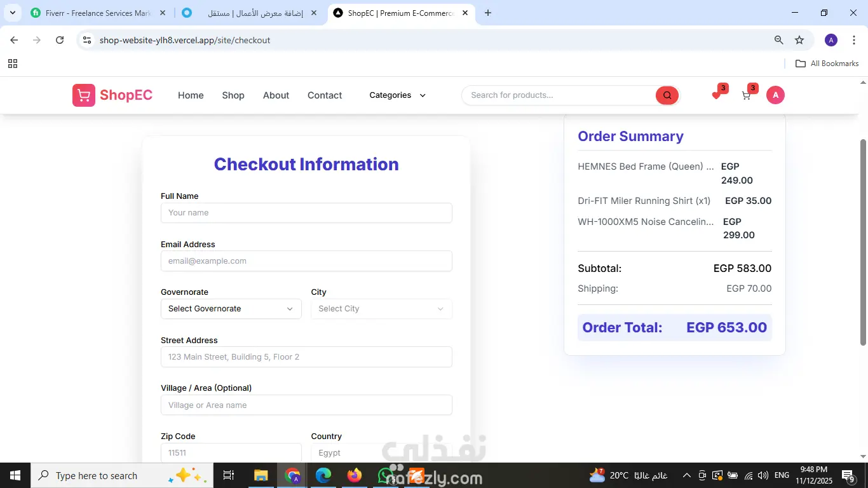This screenshot has height=488, width=868.
Task: Open the Contact page link
Action: pyautogui.click(x=325, y=95)
